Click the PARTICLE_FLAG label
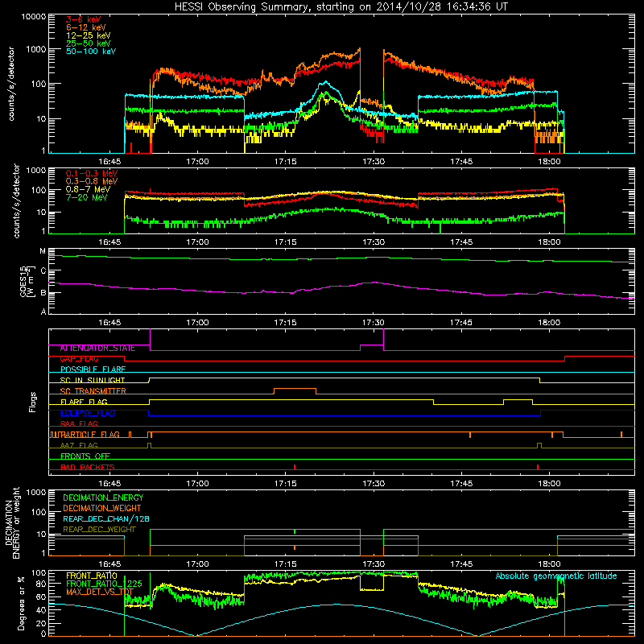Viewport: 644px width, 644px height. [x=90, y=435]
